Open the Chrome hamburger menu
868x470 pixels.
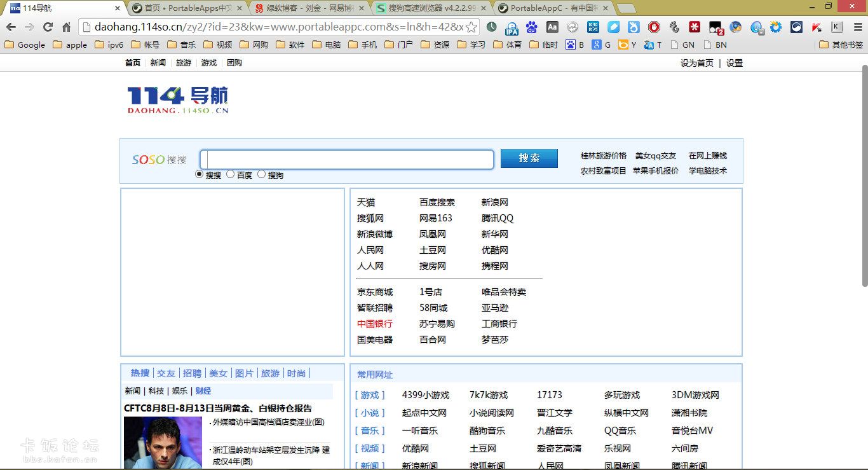(x=858, y=27)
